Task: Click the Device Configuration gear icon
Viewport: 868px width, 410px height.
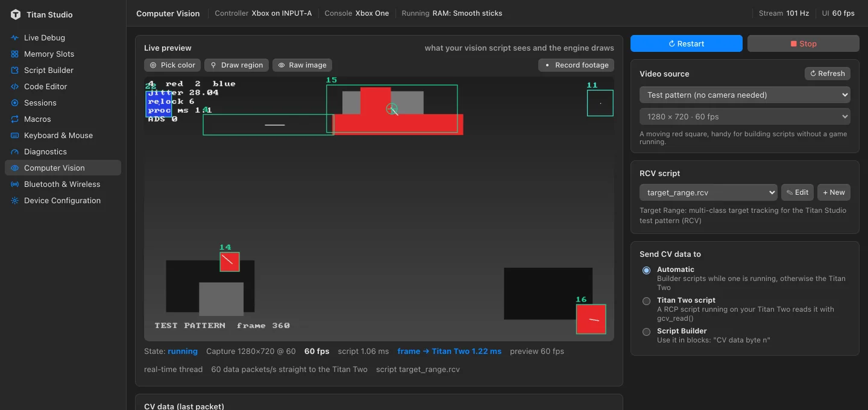Action: [15, 200]
